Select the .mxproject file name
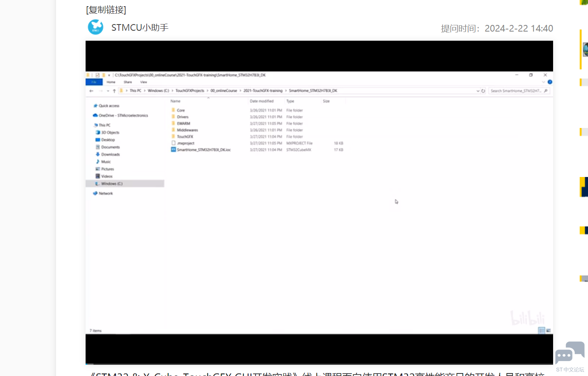The width and height of the screenshot is (588, 376). 186,143
